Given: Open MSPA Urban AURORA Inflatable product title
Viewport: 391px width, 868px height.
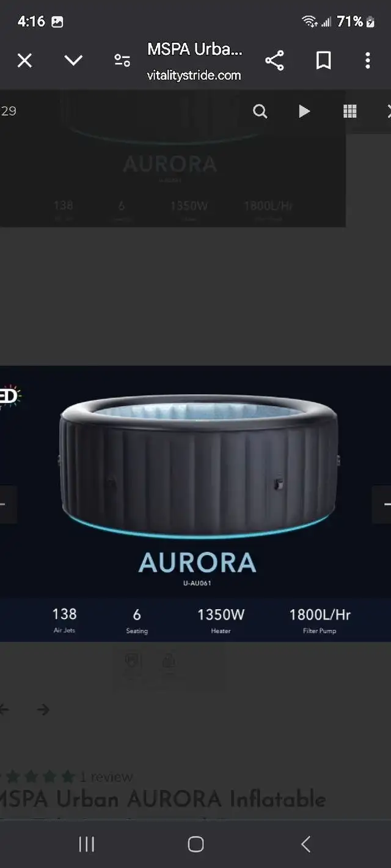Looking at the screenshot, I should tap(162, 799).
